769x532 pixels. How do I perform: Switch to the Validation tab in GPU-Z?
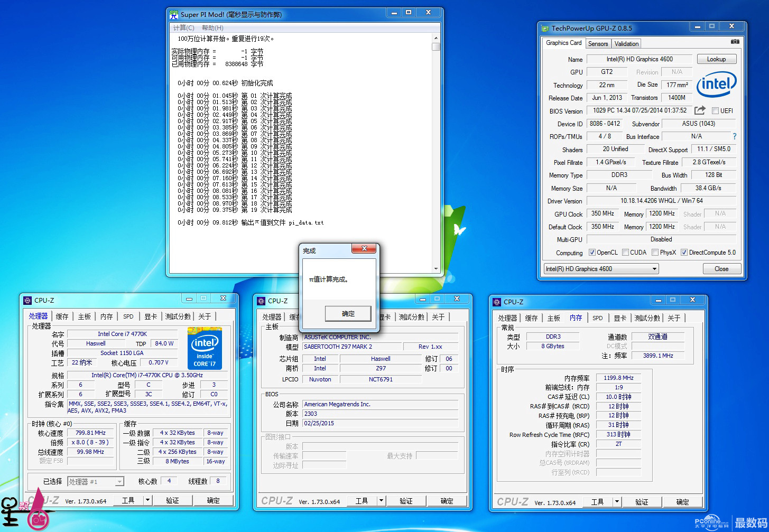click(626, 44)
